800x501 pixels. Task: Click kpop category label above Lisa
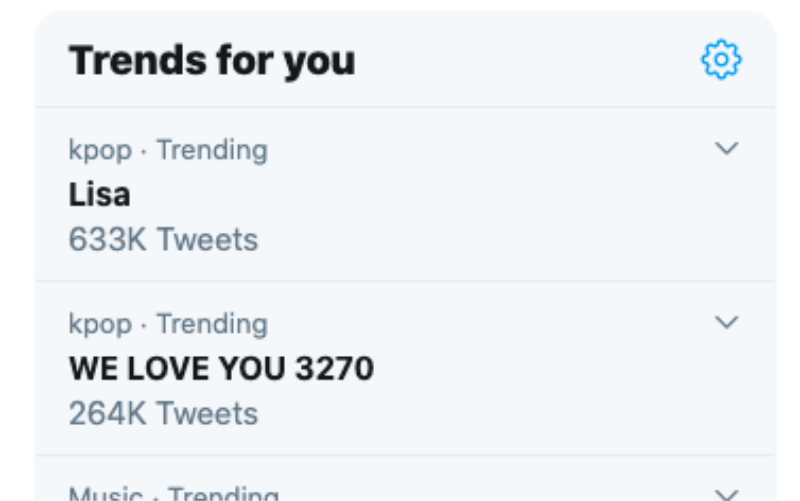(100, 150)
